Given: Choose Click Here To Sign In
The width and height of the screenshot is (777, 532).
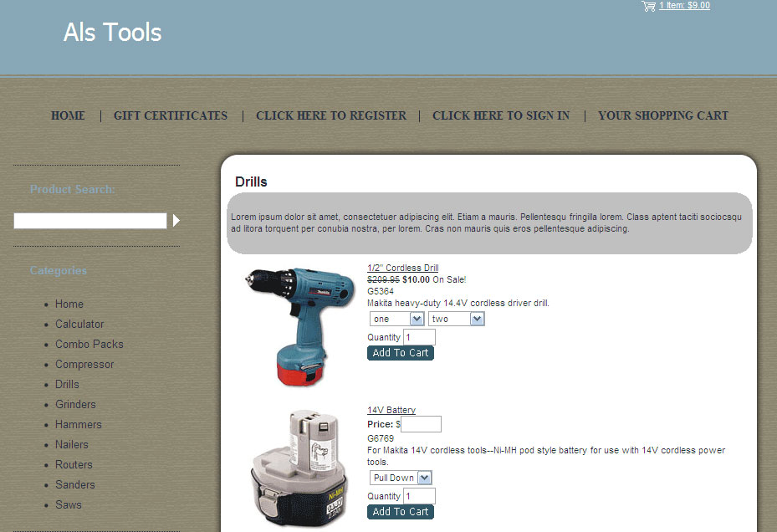Looking at the screenshot, I should coord(501,116).
